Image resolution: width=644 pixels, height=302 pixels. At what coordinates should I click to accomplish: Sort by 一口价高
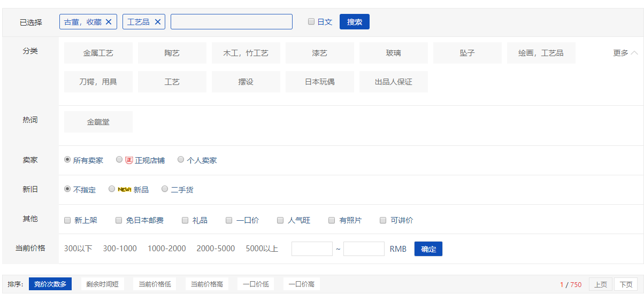(302, 284)
